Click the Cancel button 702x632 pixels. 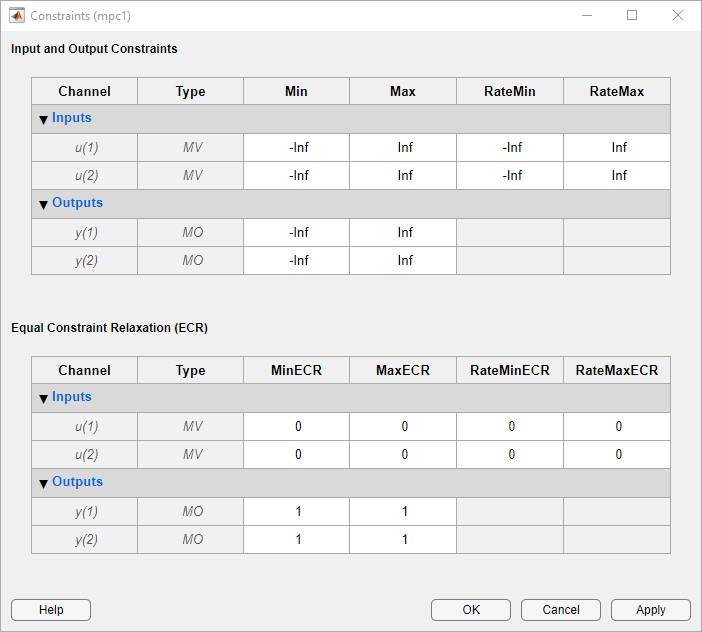pyautogui.click(x=561, y=610)
